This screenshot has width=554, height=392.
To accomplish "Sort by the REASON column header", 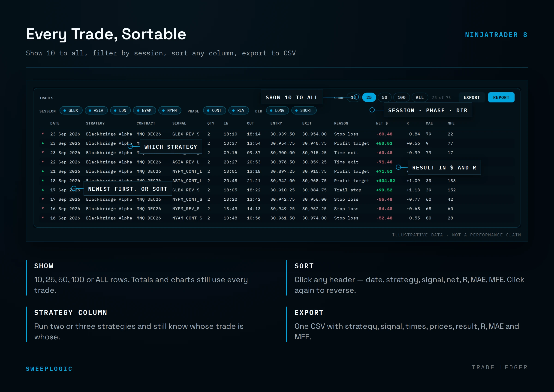I will [341, 123].
